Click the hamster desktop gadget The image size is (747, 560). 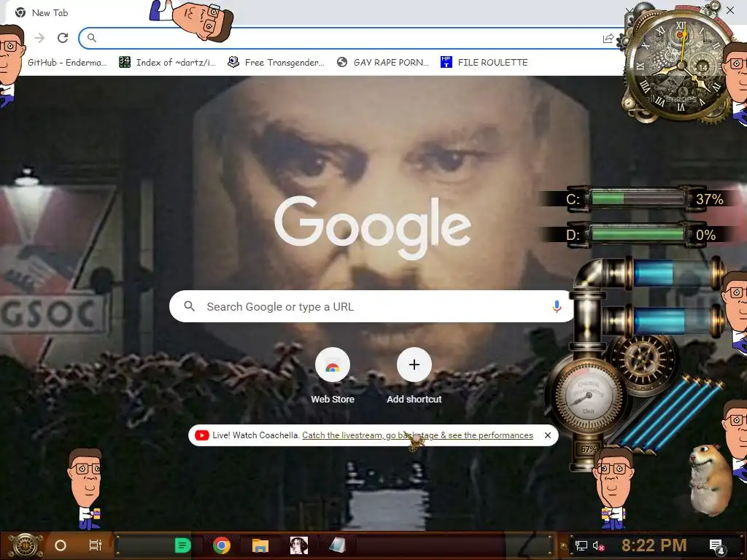coord(711,480)
